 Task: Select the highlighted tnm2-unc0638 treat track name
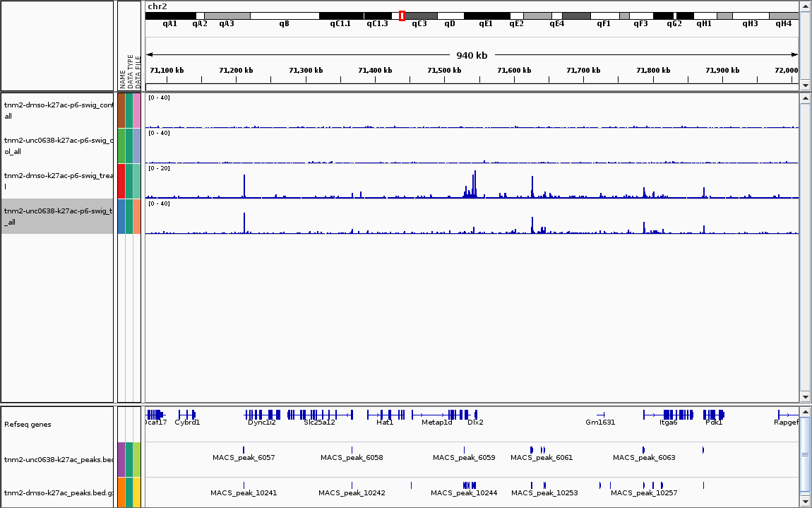coord(58,216)
